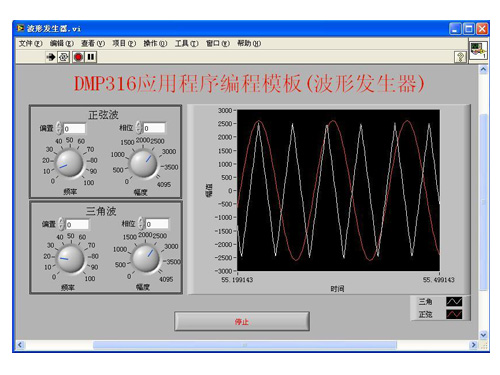Image resolution: width=500 pixels, height=375 pixels.
Task: Click the triangle wave 偏置 stepper arrows
Action: (61, 224)
